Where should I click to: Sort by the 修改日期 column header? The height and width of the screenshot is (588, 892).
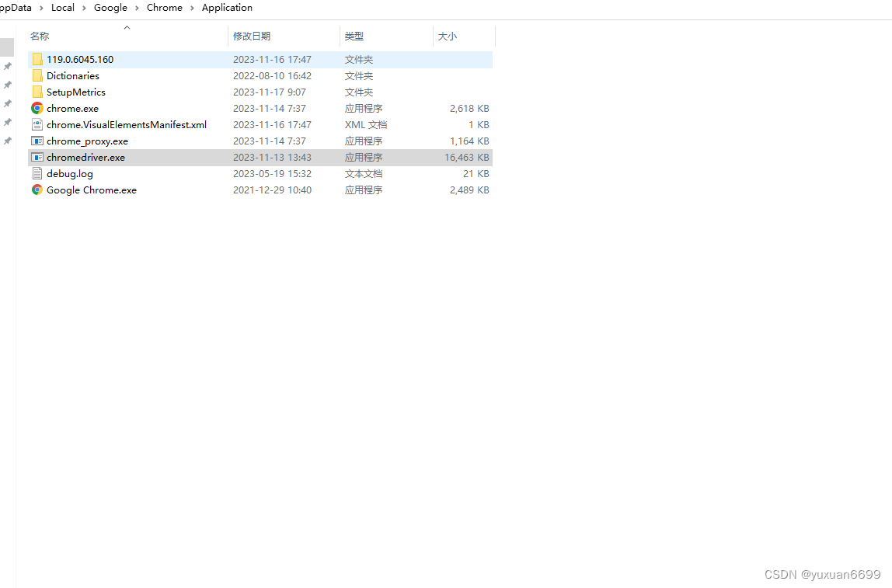pyautogui.click(x=284, y=37)
